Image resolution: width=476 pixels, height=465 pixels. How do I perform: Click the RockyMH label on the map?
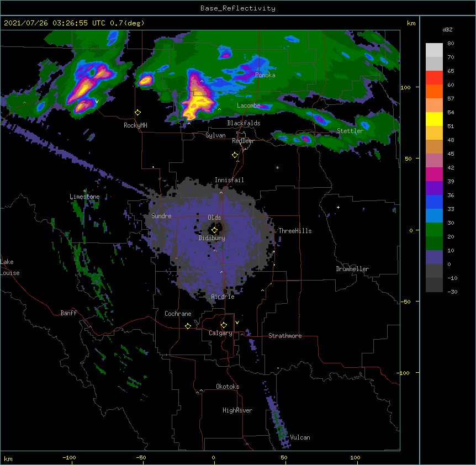coord(135,125)
